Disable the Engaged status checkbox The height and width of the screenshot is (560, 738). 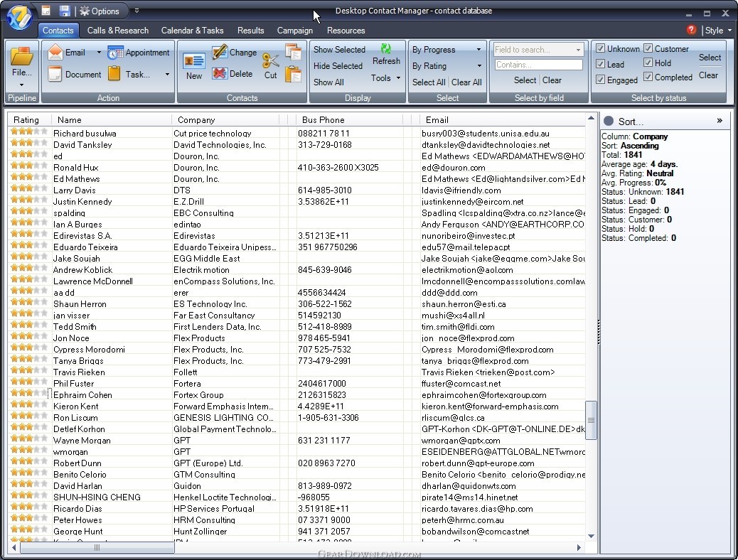coord(601,80)
